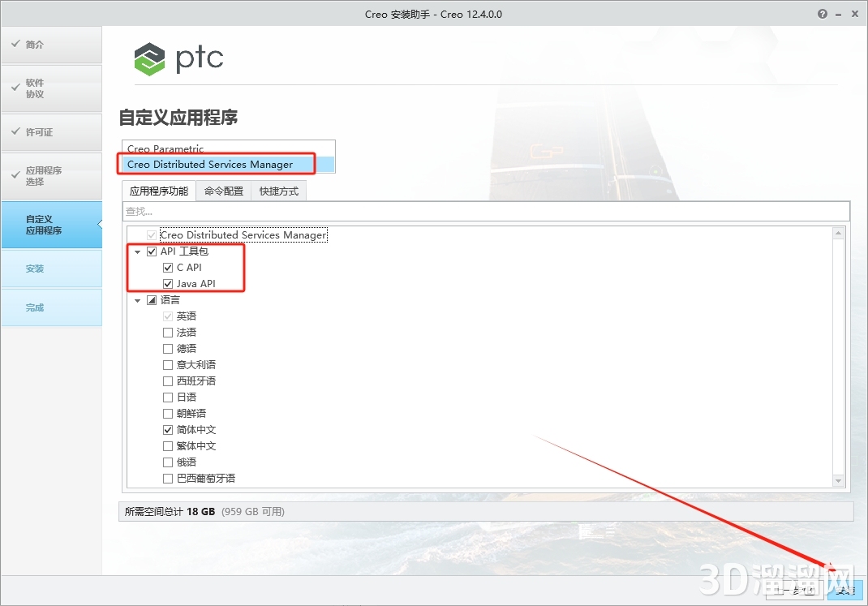Collapse the API 工具包 tree node
The image size is (868, 606).
tap(137, 251)
